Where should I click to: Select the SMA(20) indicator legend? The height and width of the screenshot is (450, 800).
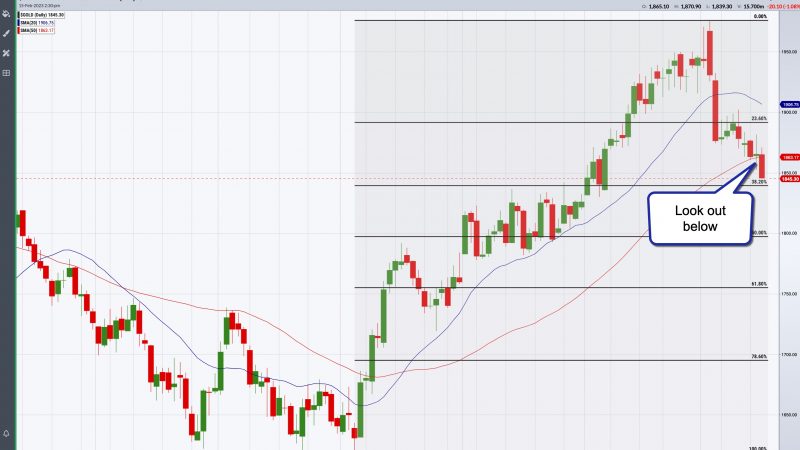tap(36, 23)
